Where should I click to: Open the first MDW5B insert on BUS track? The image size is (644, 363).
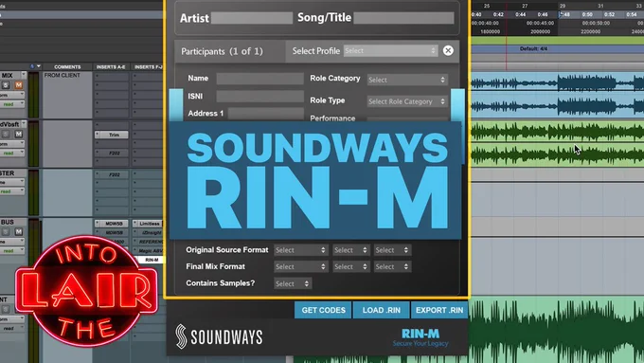[x=112, y=224]
